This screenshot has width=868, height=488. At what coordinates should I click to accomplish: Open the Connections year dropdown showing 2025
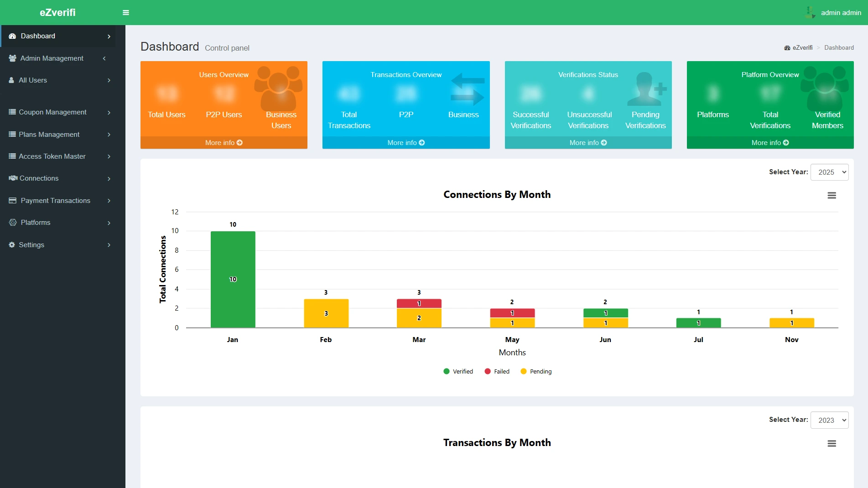[829, 172]
